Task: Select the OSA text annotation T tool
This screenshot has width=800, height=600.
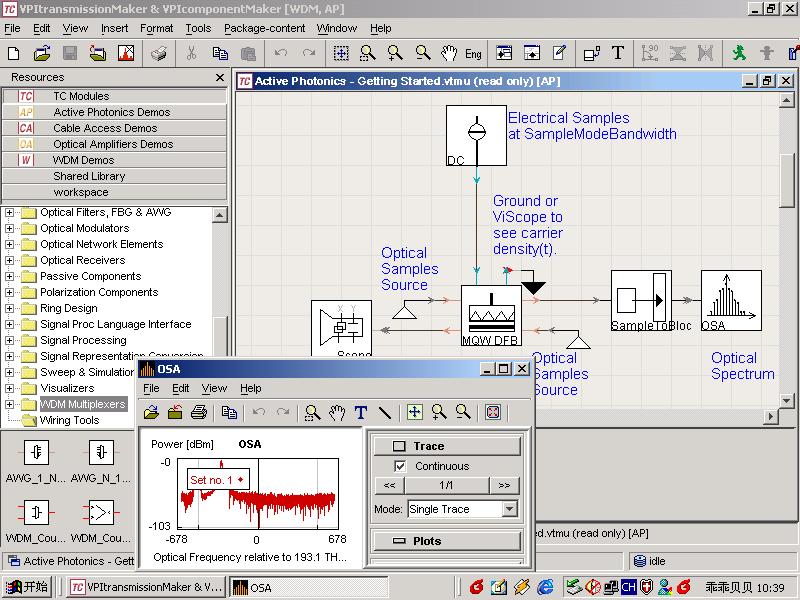Action: coord(361,412)
